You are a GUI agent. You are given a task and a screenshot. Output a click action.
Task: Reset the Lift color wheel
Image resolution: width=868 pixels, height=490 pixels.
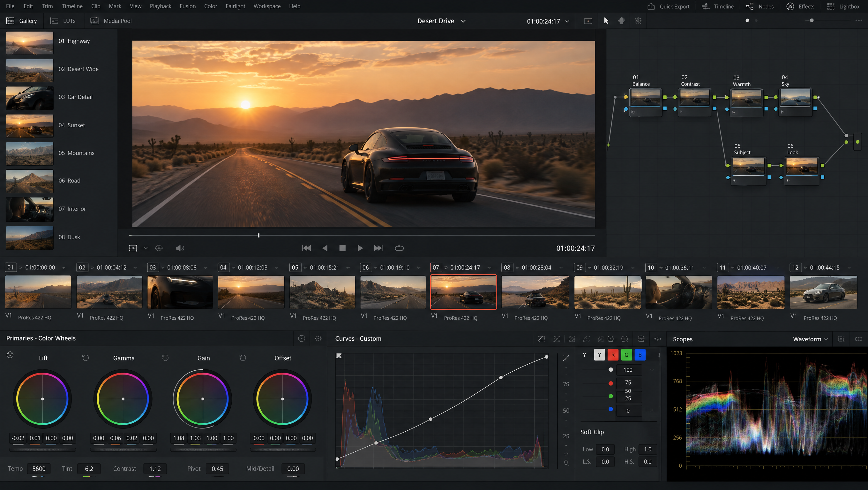pyautogui.click(x=86, y=358)
